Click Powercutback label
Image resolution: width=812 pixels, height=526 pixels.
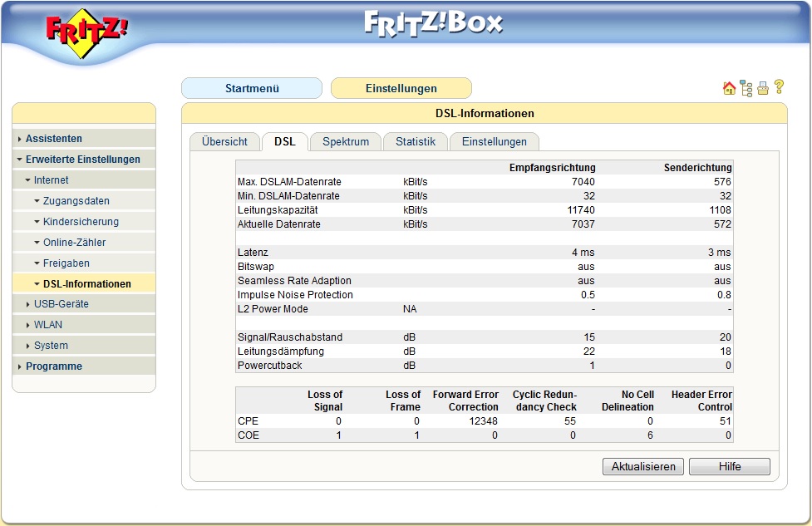point(270,366)
